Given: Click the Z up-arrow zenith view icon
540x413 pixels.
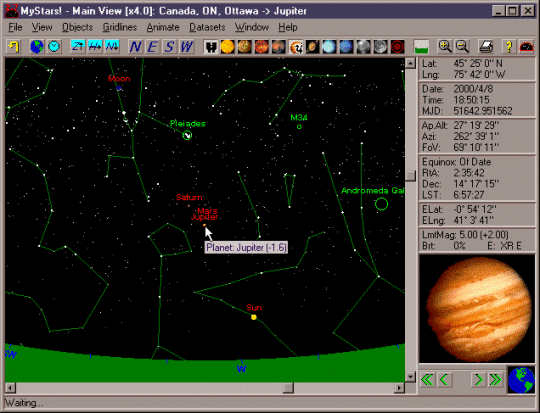Looking at the screenshot, I should tap(77, 47).
